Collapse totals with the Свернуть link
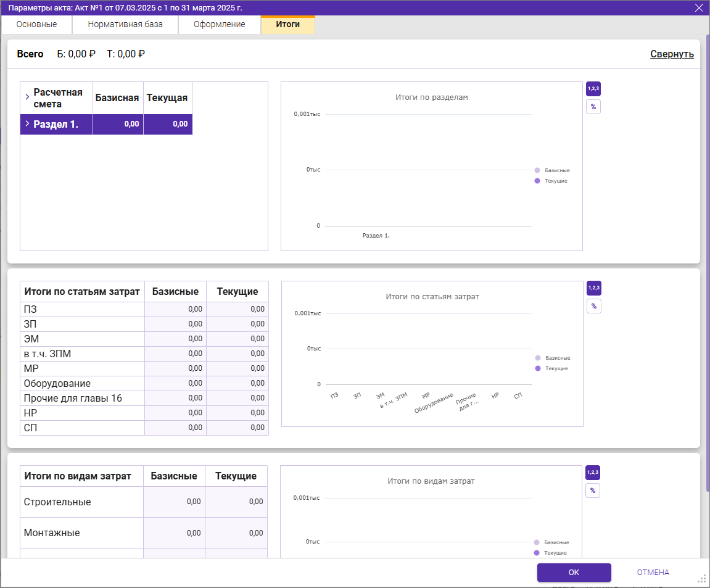Image resolution: width=710 pixels, height=588 pixels. point(672,54)
